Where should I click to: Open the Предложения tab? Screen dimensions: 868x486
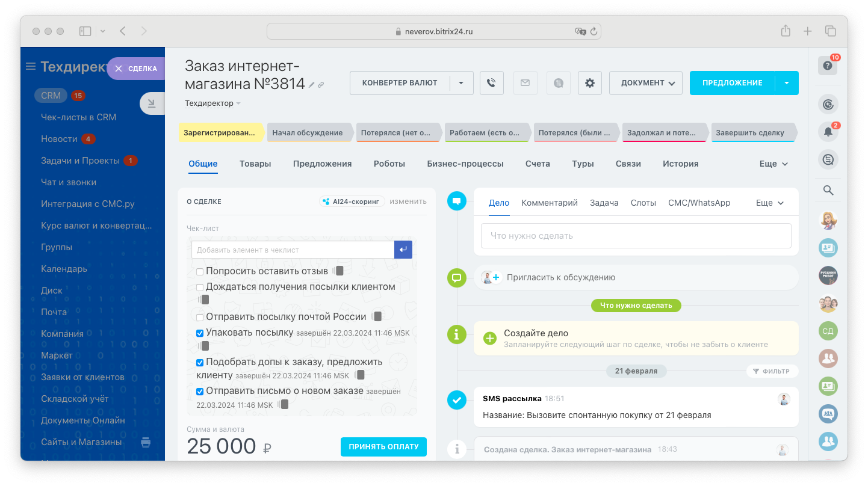pos(323,164)
